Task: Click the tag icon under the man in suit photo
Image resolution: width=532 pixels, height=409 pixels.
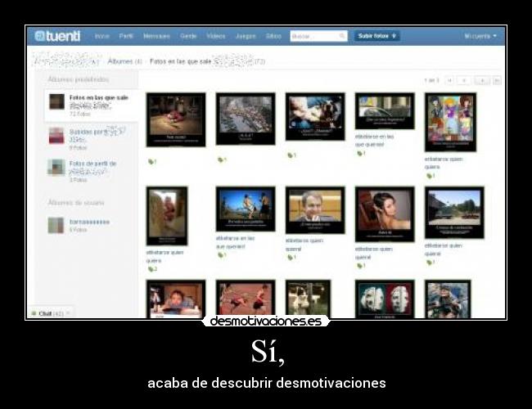Action: coord(290,258)
